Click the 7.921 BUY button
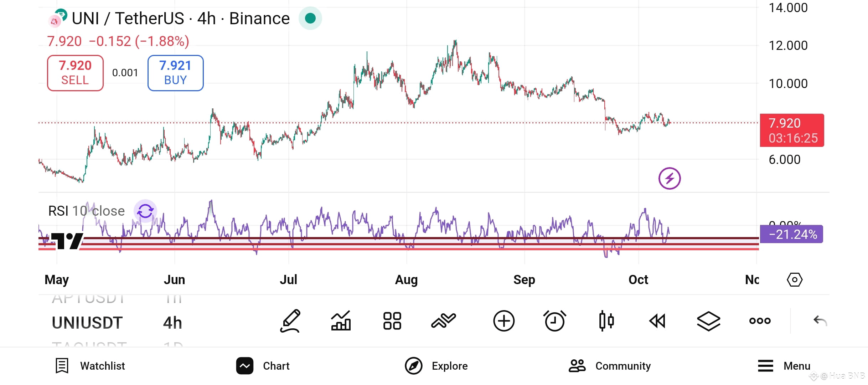This screenshot has width=868, height=385. pos(176,73)
